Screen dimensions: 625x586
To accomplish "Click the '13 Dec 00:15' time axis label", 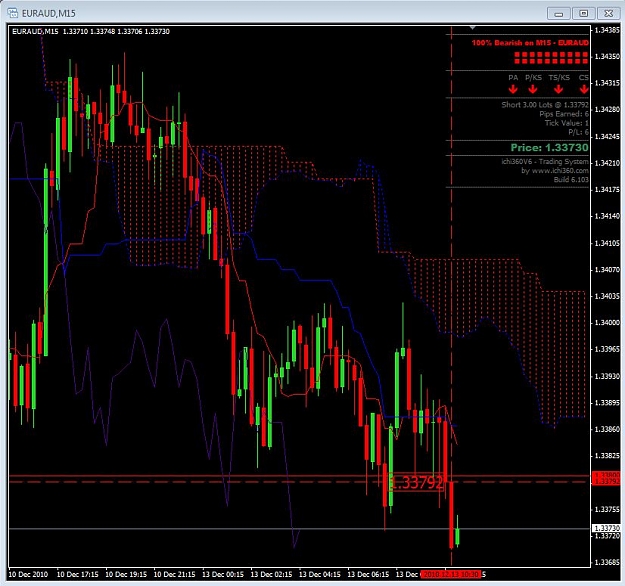I will point(223,574).
